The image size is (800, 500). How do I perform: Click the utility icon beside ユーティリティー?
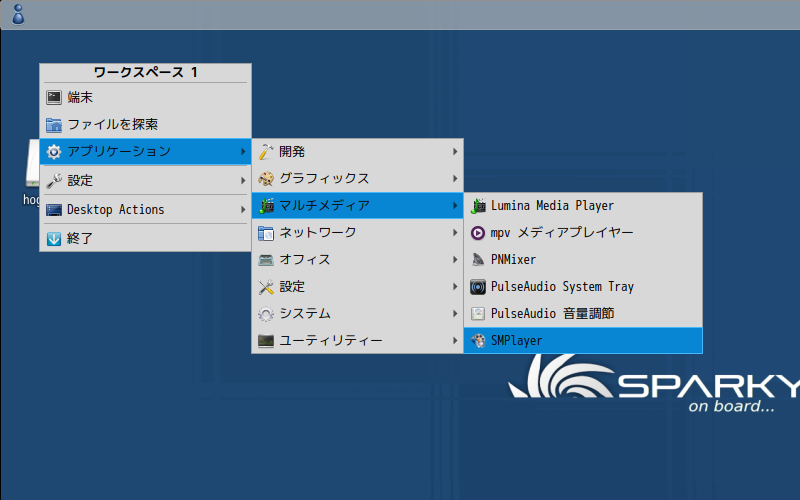tap(266, 340)
